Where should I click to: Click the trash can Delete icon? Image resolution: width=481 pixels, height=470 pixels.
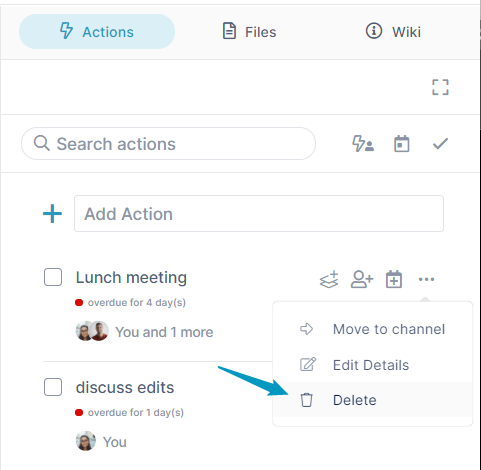coord(306,400)
